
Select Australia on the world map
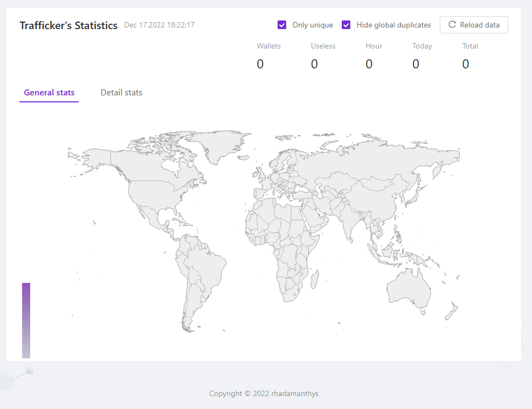pyautogui.click(x=410, y=288)
